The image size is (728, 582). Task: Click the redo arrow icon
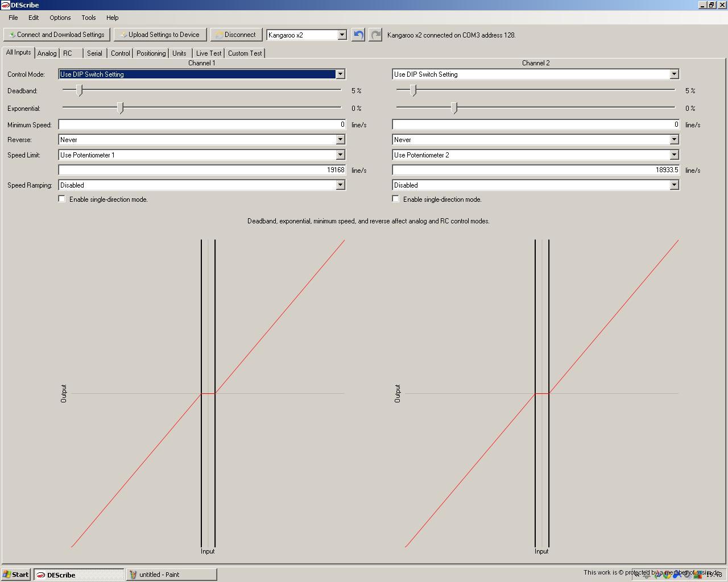click(375, 35)
